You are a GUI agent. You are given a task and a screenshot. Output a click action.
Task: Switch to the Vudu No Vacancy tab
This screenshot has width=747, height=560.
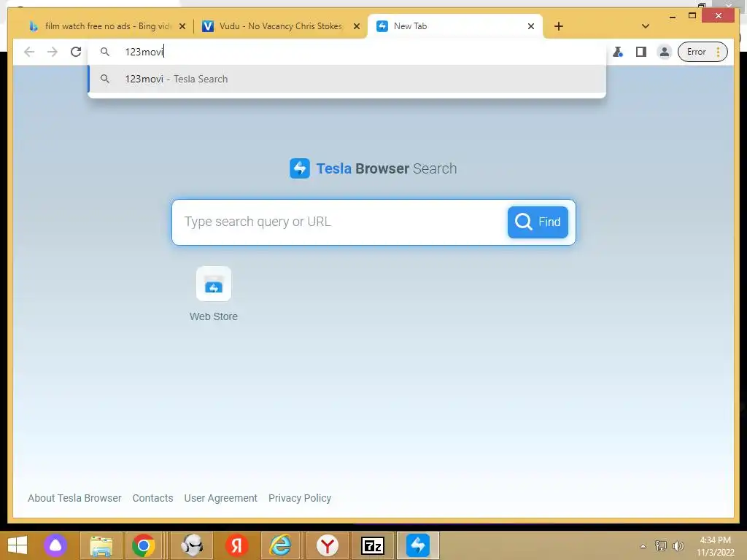281,26
